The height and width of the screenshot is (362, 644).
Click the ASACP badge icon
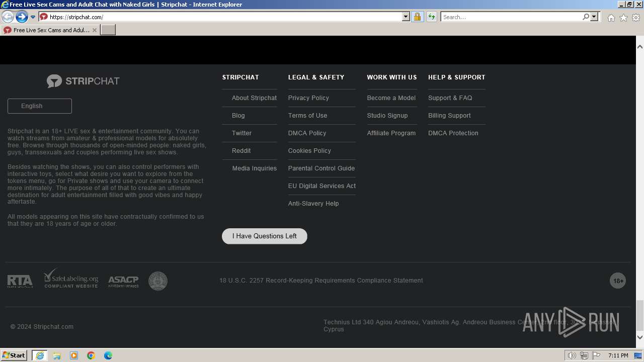coord(123,282)
